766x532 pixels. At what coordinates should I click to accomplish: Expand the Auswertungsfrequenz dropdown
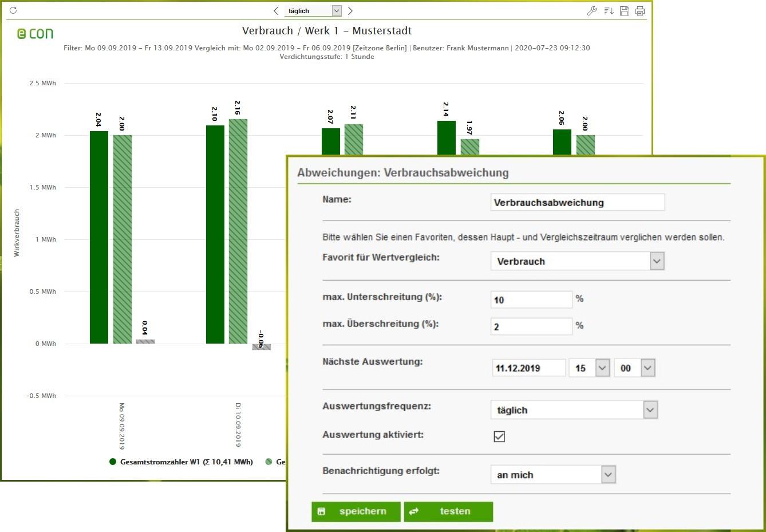(x=650, y=409)
